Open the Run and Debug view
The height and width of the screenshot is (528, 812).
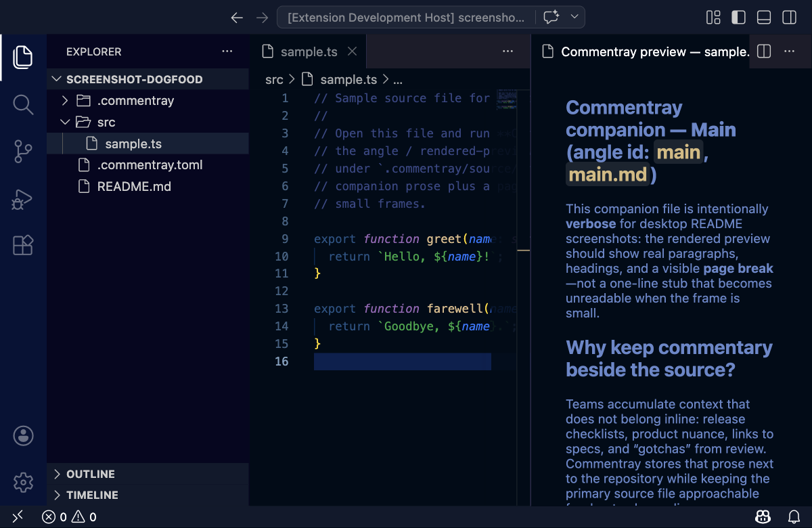click(x=23, y=199)
